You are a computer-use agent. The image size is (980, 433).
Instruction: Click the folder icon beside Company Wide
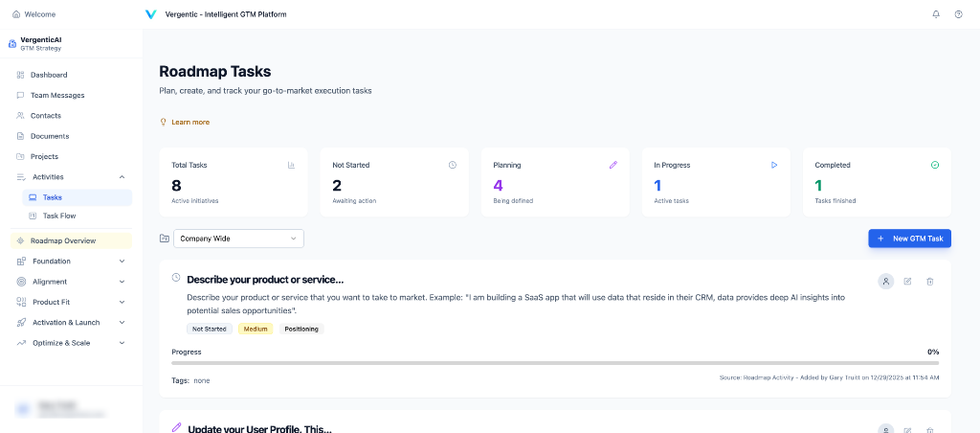165,239
